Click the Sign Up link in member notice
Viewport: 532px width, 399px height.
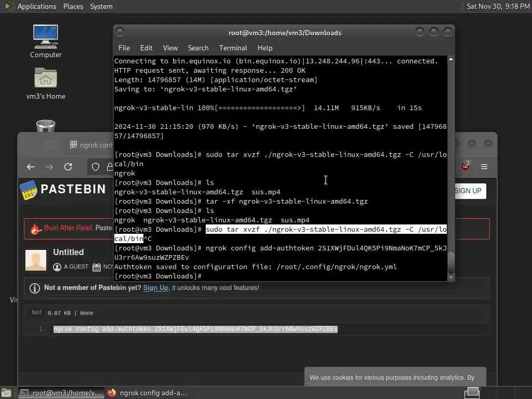pyautogui.click(x=155, y=288)
